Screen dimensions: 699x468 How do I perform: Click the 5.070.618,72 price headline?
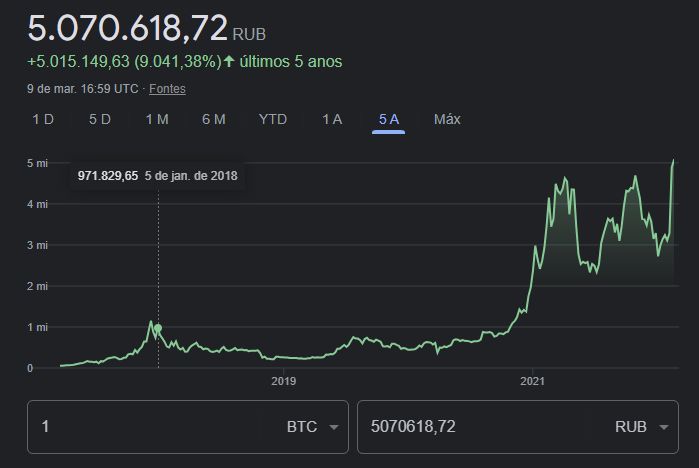click(x=127, y=28)
